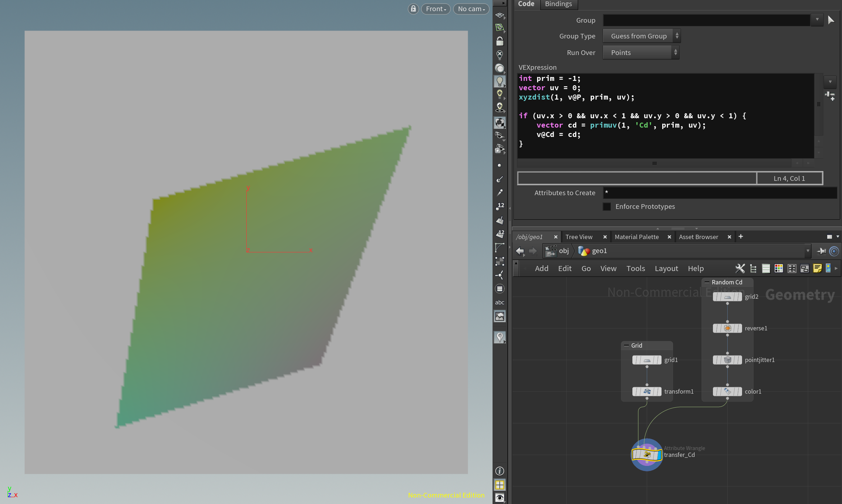Open the Group field dropdown arrow

[x=817, y=20]
